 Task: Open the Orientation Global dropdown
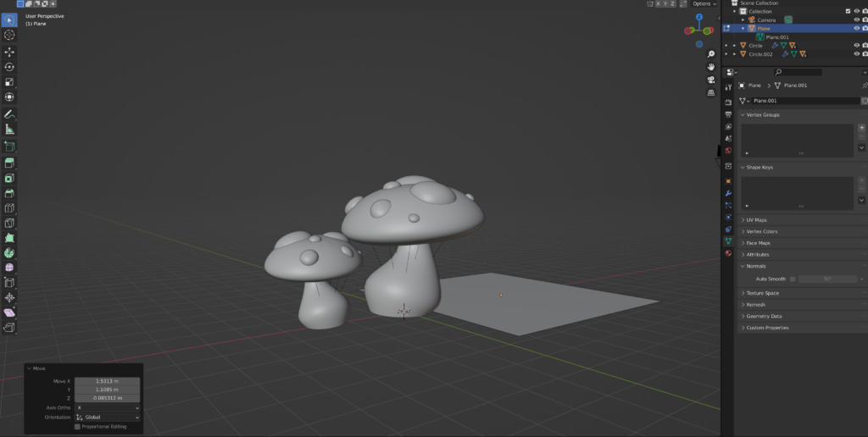click(x=108, y=417)
